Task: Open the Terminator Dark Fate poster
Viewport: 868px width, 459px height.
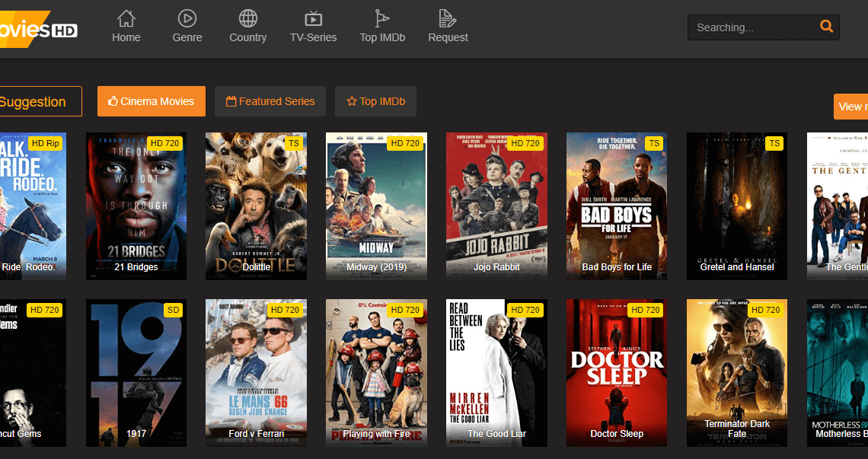Action: 737,373
